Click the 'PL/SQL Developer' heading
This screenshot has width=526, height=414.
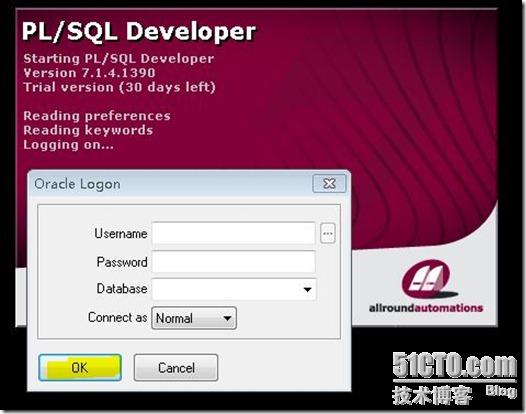(x=139, y=32)
